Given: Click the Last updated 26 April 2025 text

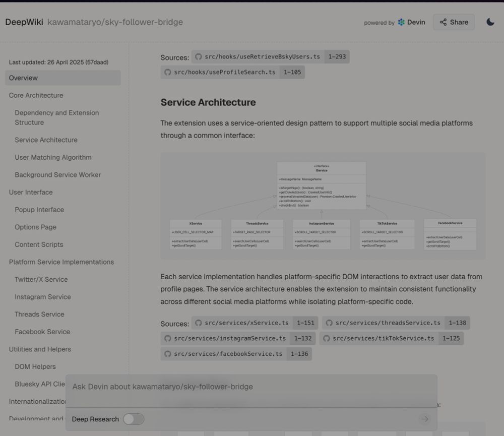Looking at the screenshot, I should click(58, 62).
